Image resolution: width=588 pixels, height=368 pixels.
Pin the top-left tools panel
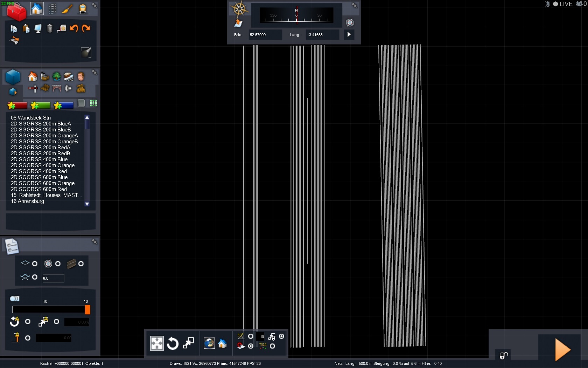coord(94,5)
